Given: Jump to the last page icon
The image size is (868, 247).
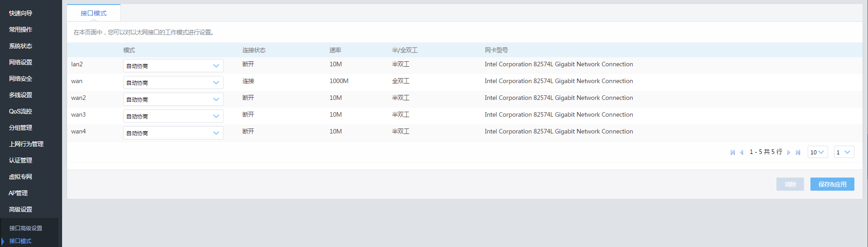Looking at the screenshot, I should point(798,153).
